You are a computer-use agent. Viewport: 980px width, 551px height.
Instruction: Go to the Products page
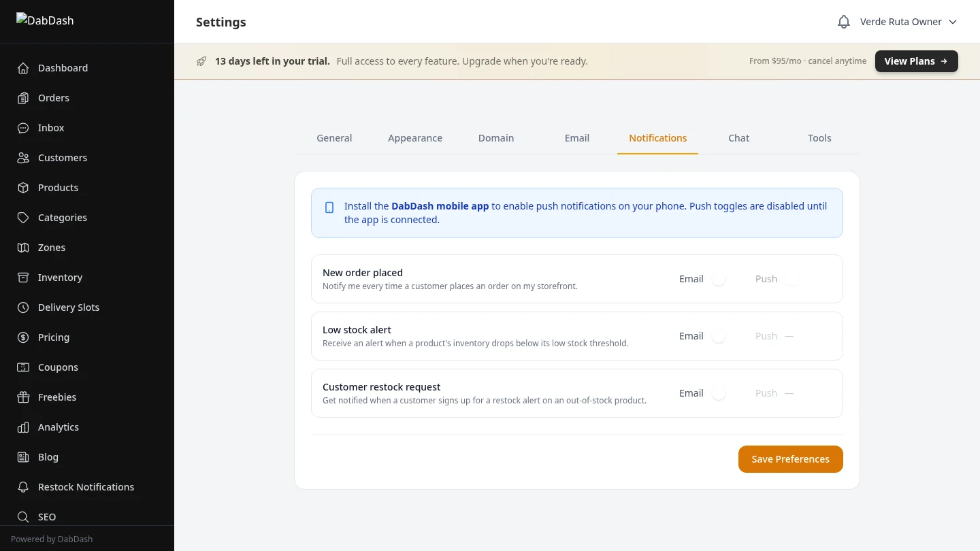(x=58, y=187)
